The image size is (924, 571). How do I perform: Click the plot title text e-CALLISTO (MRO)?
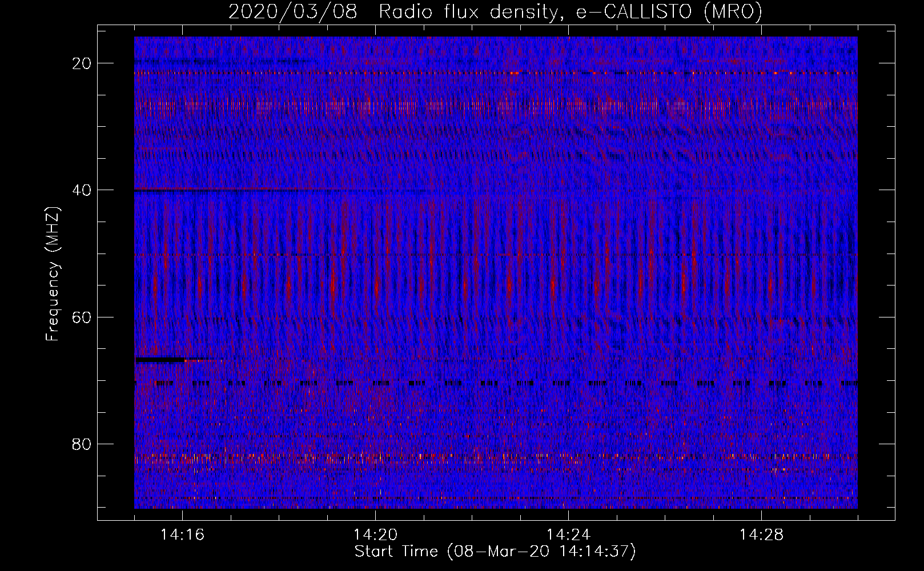(x=669, y=12)
